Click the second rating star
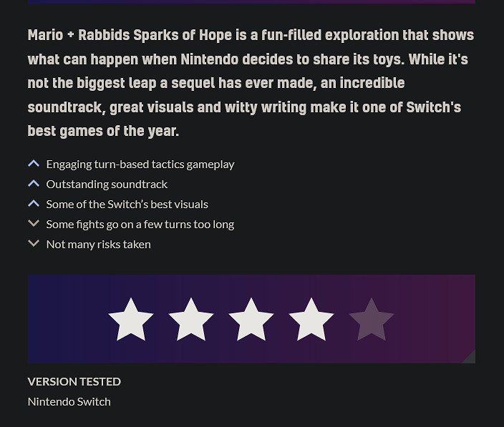Screen dimensions: 504x427 [191, 320]
